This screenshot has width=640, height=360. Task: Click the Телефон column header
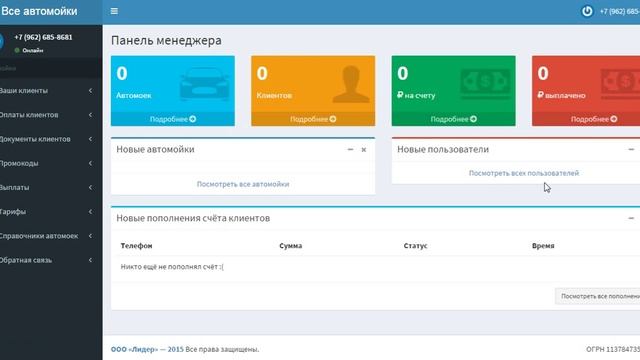(136, 246)
